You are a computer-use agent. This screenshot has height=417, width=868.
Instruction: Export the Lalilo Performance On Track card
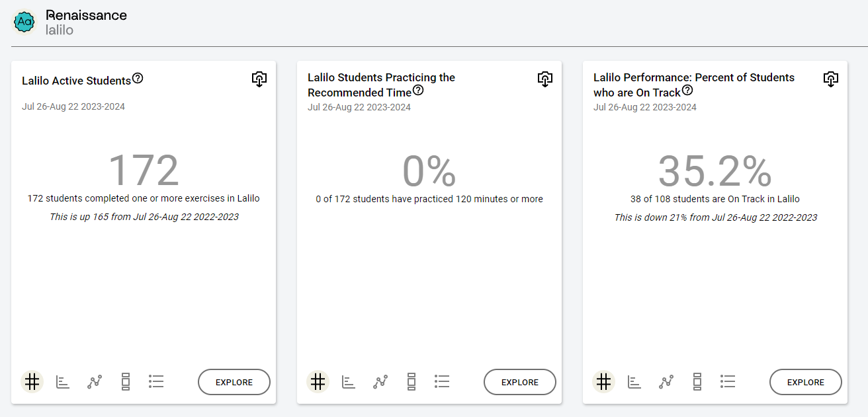click(x=831, y=79)
